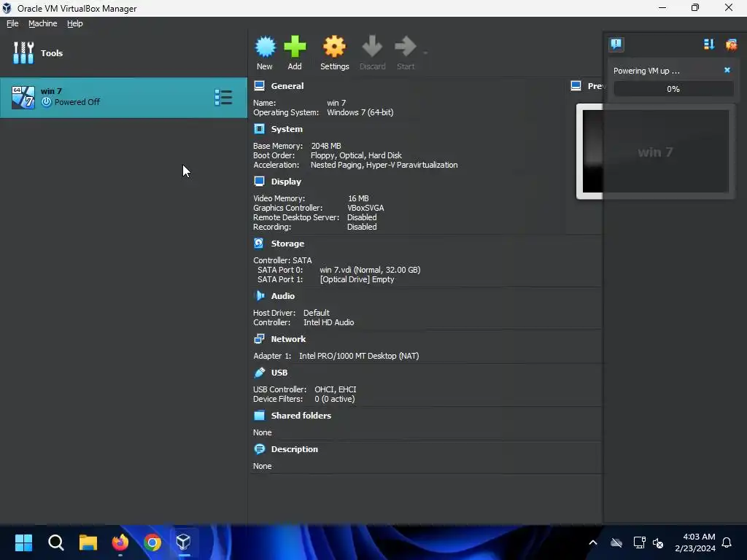
Task: Click the System section header
Action: coord(286,129)
